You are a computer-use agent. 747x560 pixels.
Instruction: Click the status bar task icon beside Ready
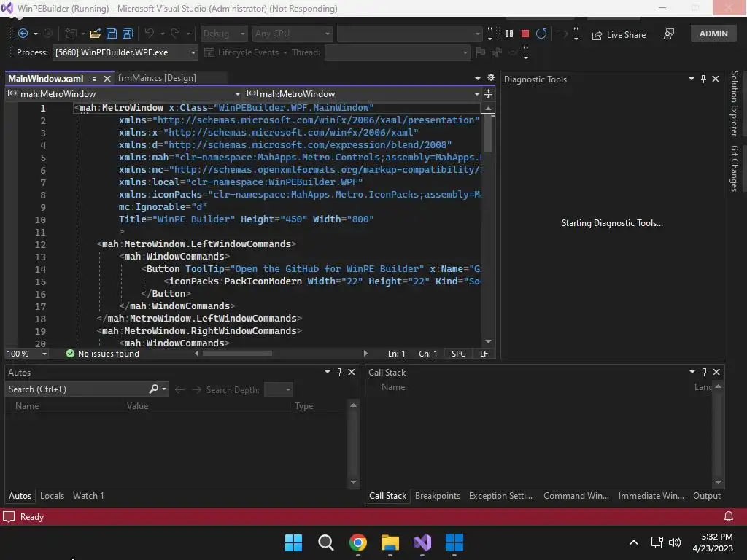[x=9, y=517]
